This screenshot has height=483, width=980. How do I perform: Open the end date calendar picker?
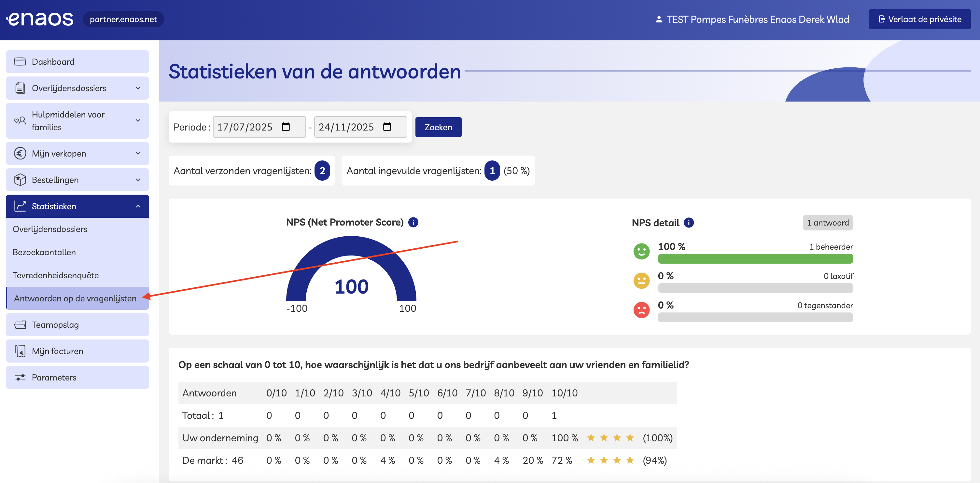point(387,127)
